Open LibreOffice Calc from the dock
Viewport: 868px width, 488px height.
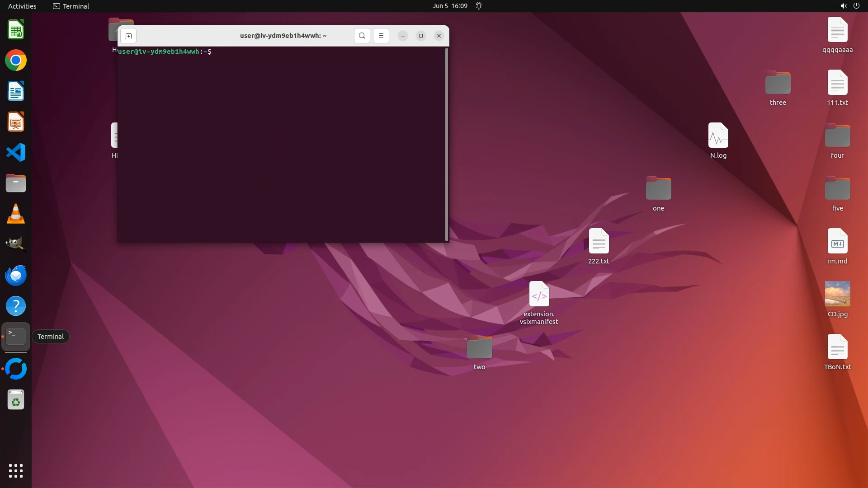tap(16, 30)
